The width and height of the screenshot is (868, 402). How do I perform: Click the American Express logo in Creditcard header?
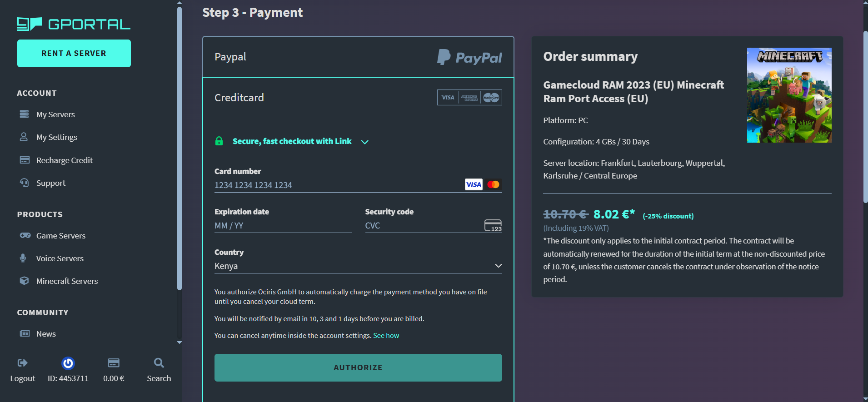pos(469,97)
